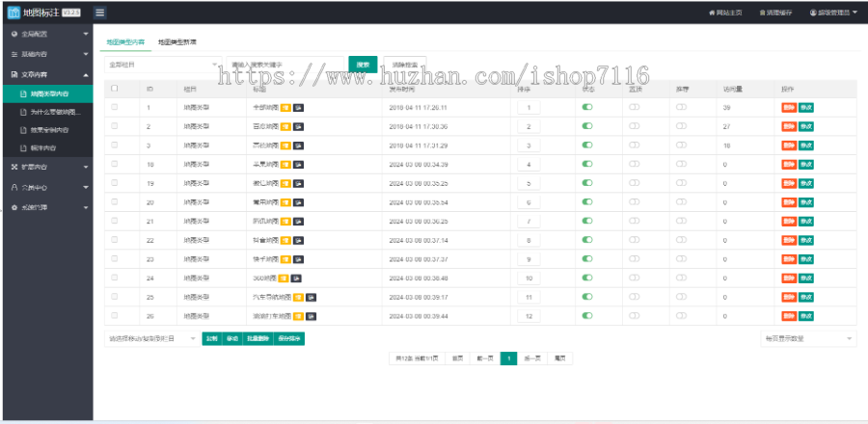This screenshot has height=424, width=868.
Task: Open the move/copy target column dropdown
Action: click(152, 339)
